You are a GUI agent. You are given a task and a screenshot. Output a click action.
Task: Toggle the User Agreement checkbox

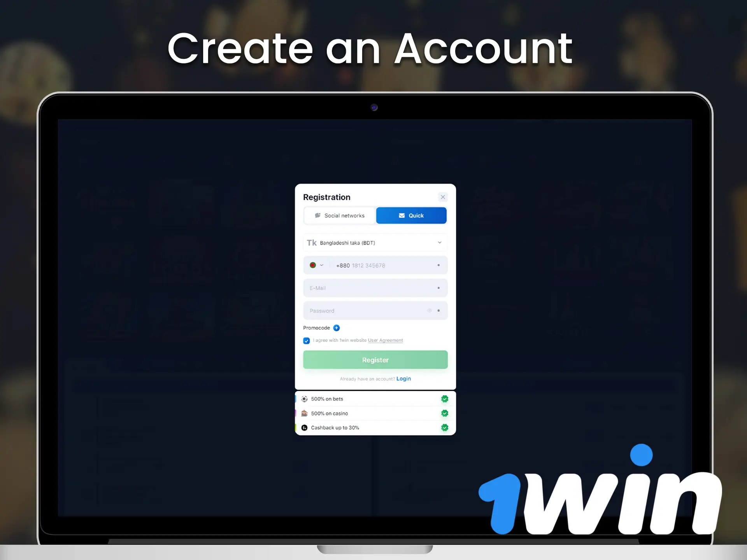point(307,340)
